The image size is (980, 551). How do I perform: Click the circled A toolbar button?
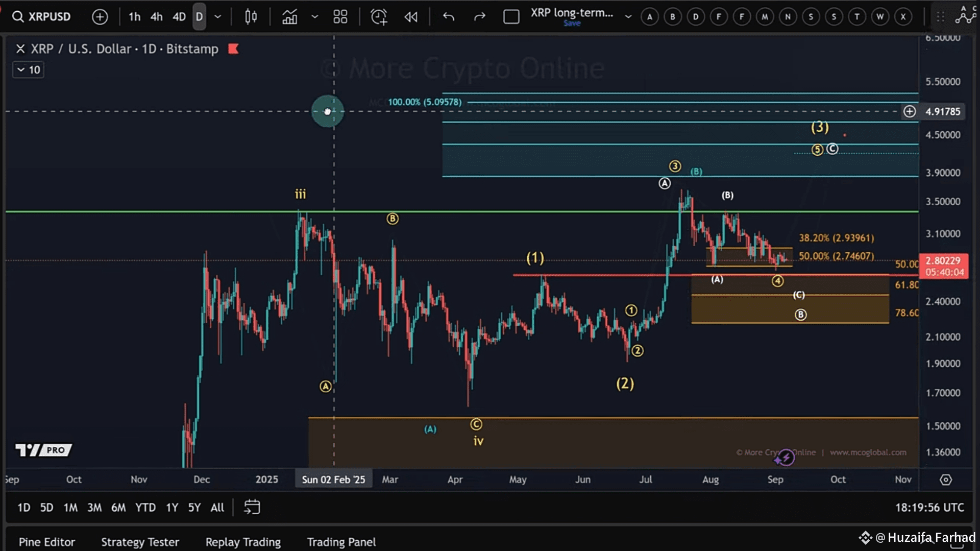649,17
